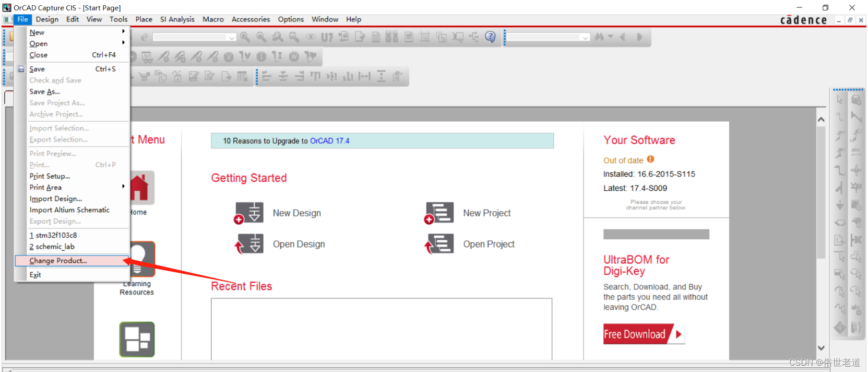Click the Align Center toolbar icon
Viewport: 868px width, 372px height.
283,76
